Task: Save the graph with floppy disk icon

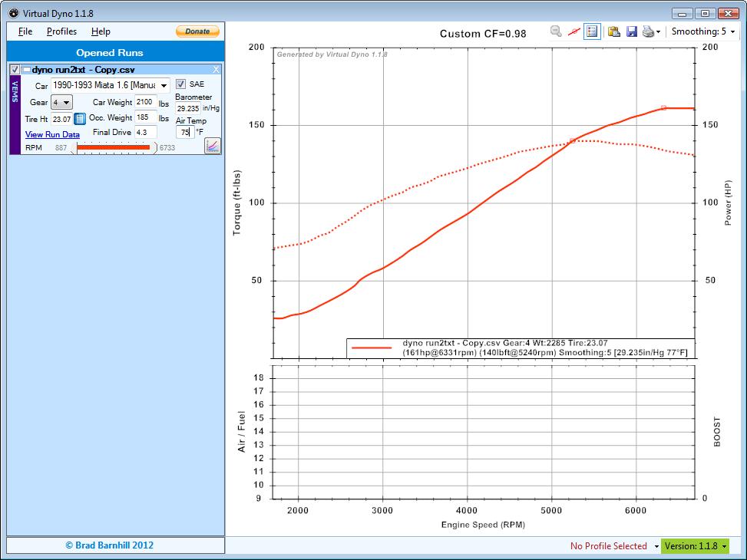Action: [x=631, y=31]
